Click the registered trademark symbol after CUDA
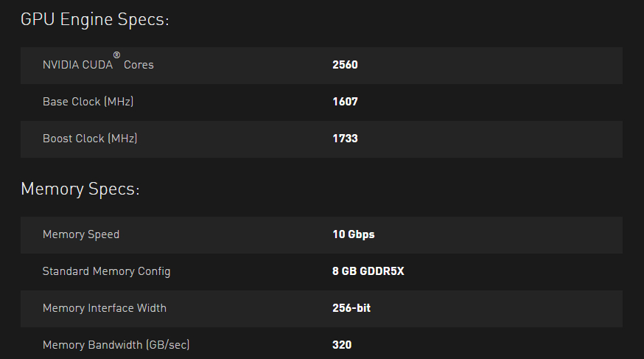644x359 pixels. coord(116,55)
